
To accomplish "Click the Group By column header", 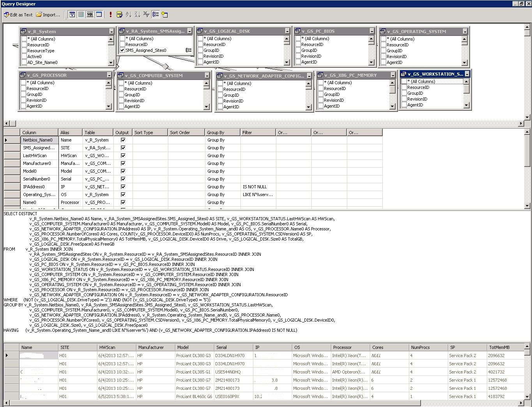I will coord(223,133).
